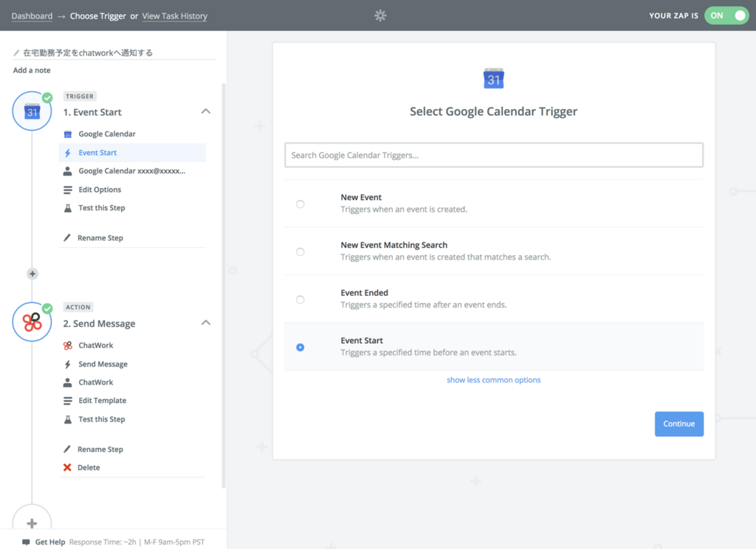Click the '1. Event Start' step heading
This screenshot has width=756, height=549.
[x=92, y=112]
